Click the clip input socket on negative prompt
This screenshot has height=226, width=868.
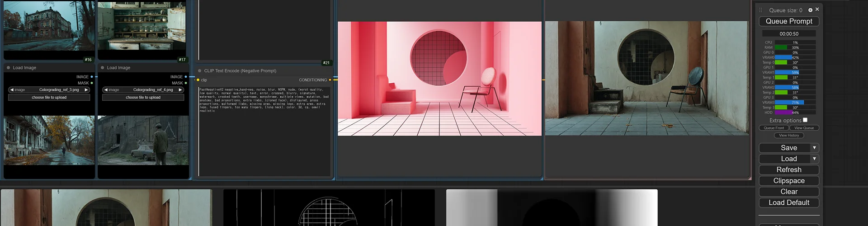[198, 80]
